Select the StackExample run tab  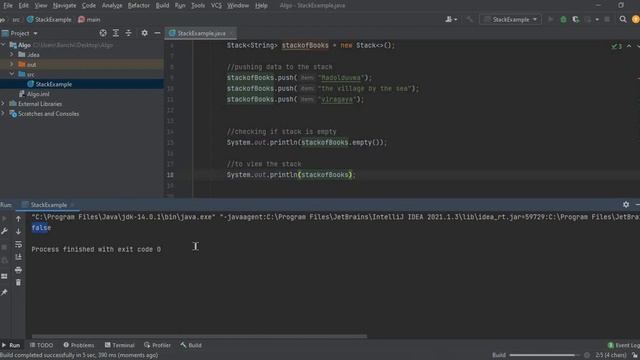(48, 205)
